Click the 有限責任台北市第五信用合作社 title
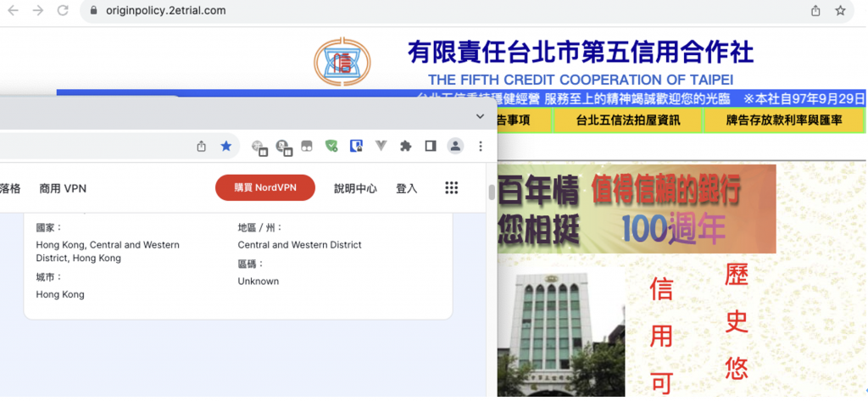Viewport: 868px width, 401px height. [x=581, y=53]
